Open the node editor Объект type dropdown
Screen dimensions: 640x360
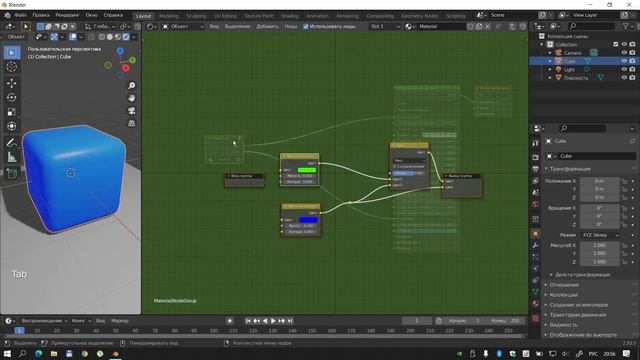[x=183, y=27]
